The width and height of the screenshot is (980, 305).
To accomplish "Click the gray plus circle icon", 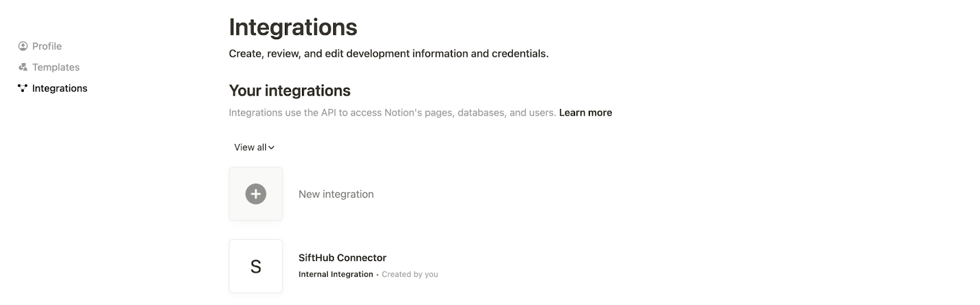I will [255, 194].
